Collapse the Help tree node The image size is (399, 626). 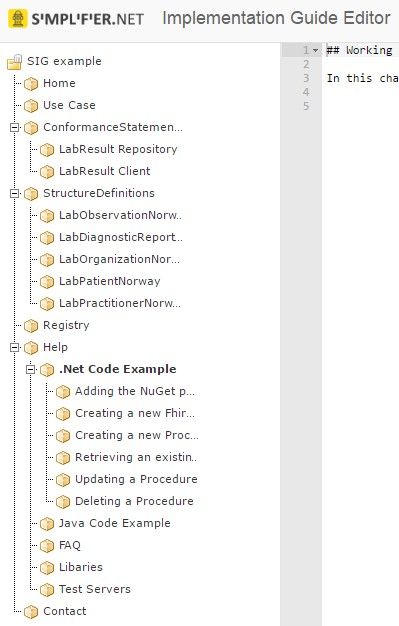pyautogui.click(x=14, y=348)
